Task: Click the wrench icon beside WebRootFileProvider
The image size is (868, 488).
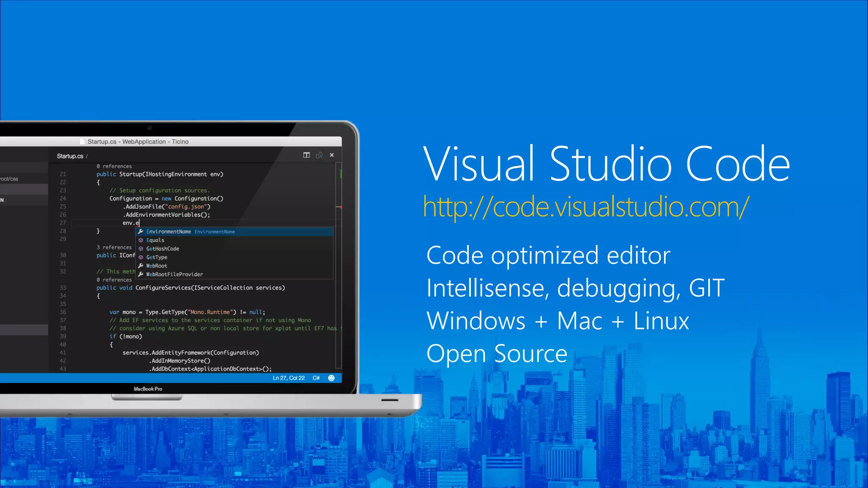Action: (x=141, y=274)
